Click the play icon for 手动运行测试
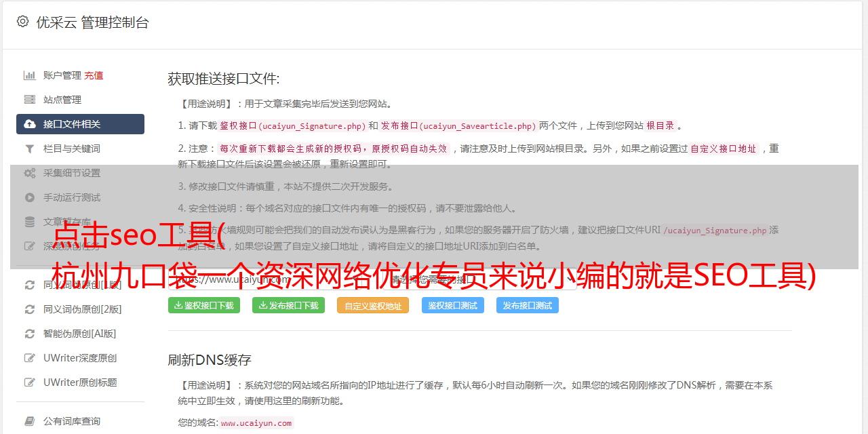 pos(30,197)
